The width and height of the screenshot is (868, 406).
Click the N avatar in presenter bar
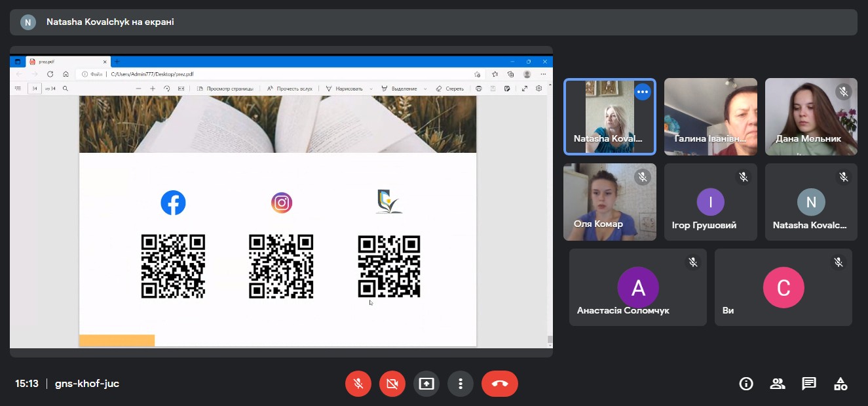click(28, 22)
